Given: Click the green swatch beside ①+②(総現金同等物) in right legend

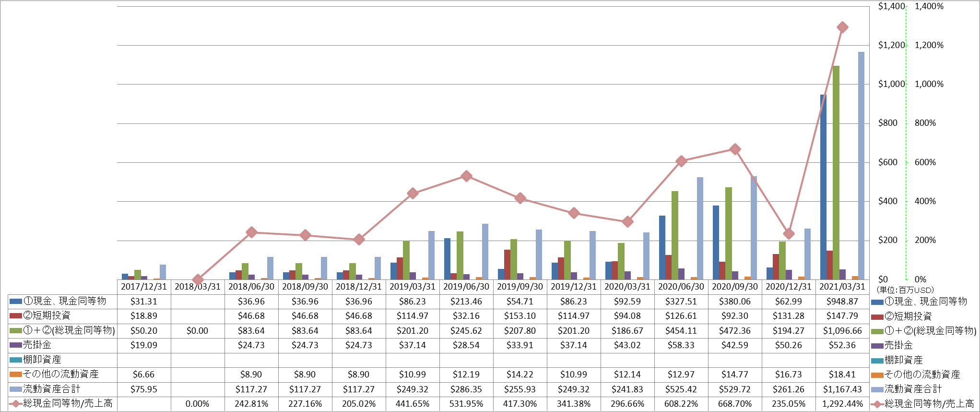Looking at the screenshot, I should click(877, 331).
